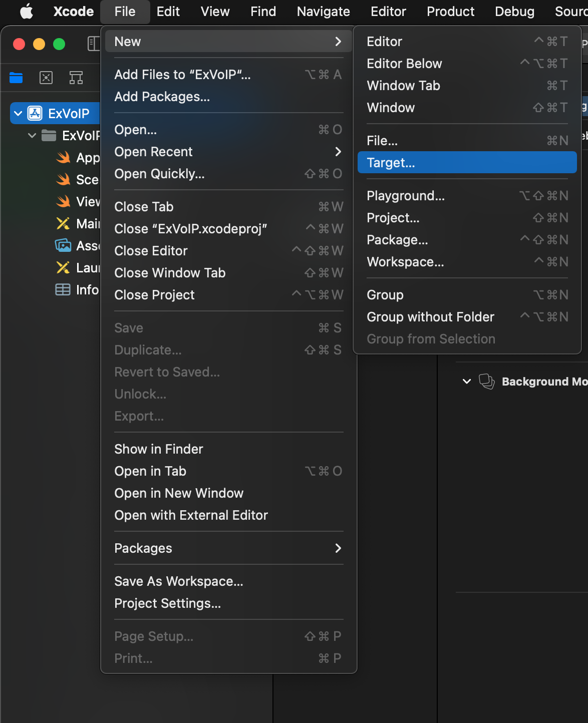The width and height of the screenshot is (588, 723).
Task: Select Open... in File menu
Action: pyautogui.click(x=228, y=130)
